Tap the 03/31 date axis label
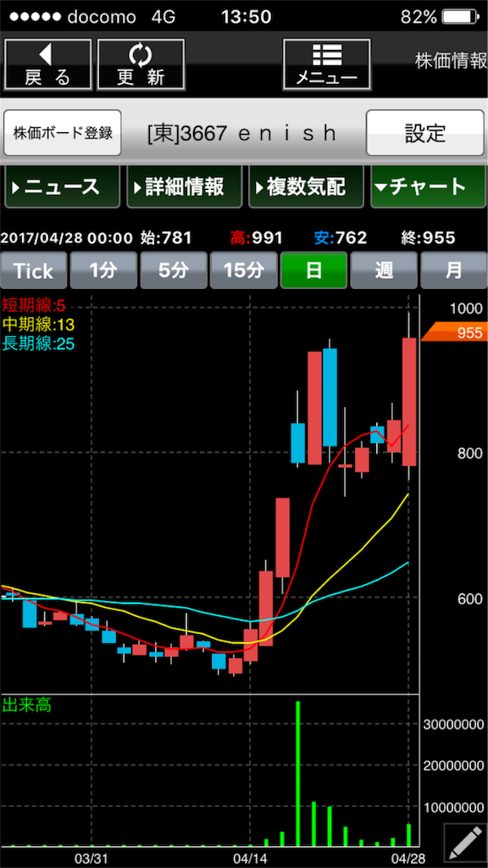The image size is (488, 868). pyautogui.click(x=91, y=857)
